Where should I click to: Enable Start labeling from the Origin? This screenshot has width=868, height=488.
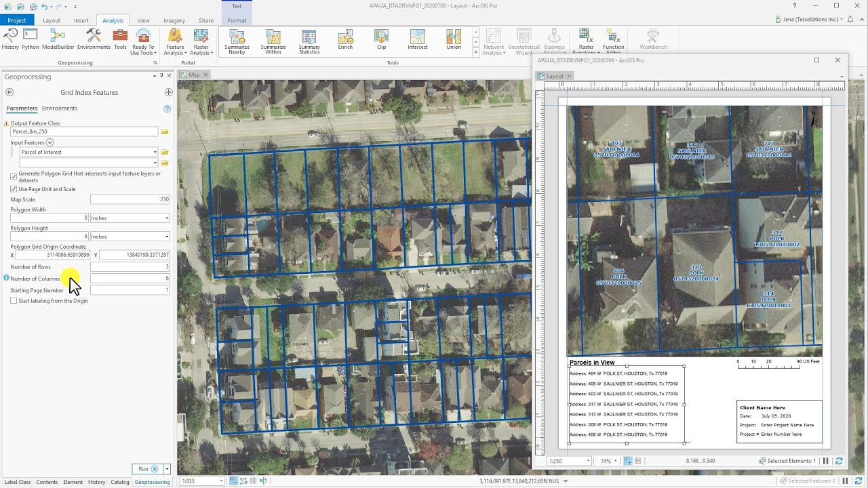[x=14, y=301]
